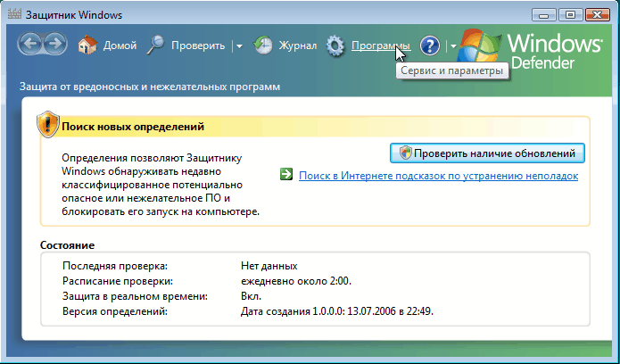The image size is (620, 364).
Task: Close the Защитник Windows window
Action: (x=598, y=14)
